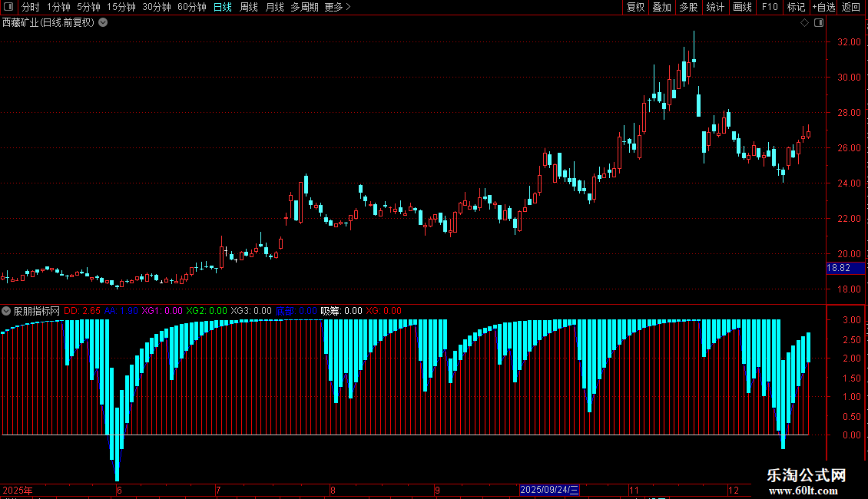This screenshot has height=499, width=868.
Task: Select the 30分钟 period tab
Action: (157, 7)
